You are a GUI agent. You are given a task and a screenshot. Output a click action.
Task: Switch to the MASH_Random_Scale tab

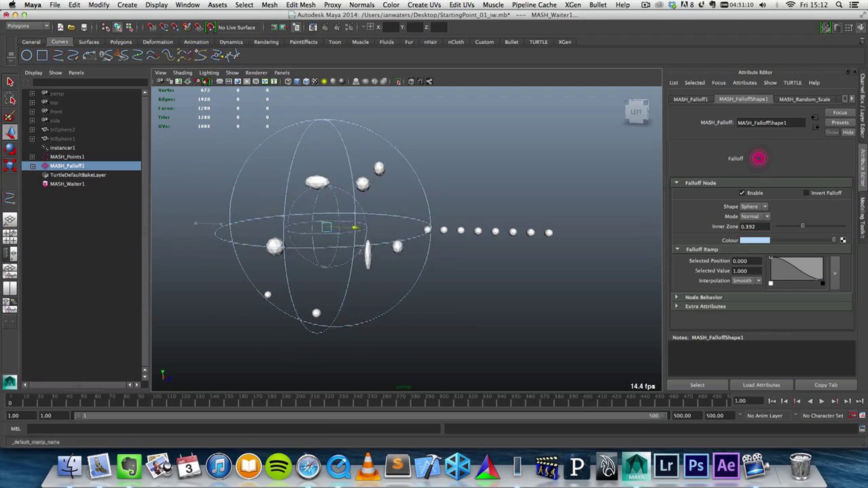(804, 99)
